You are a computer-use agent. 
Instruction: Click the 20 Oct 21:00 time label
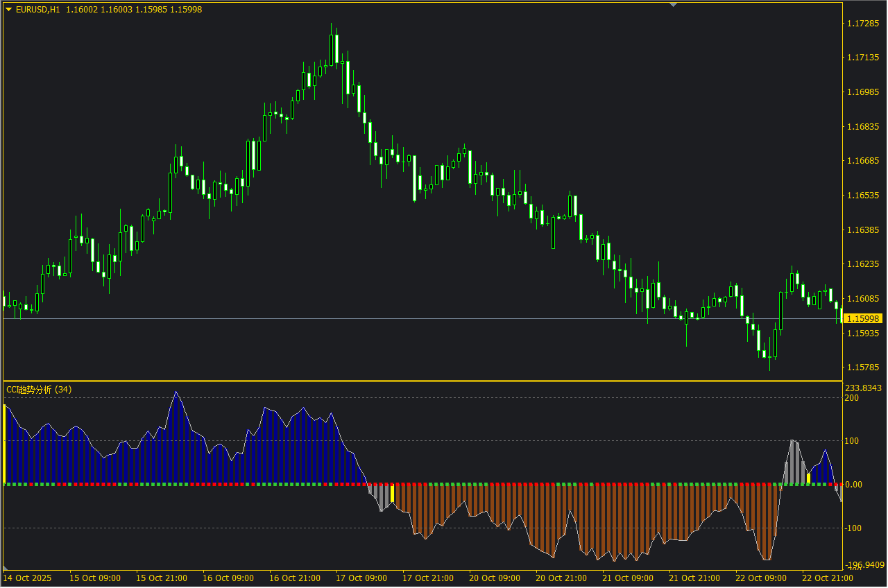(x=561, y=578)
